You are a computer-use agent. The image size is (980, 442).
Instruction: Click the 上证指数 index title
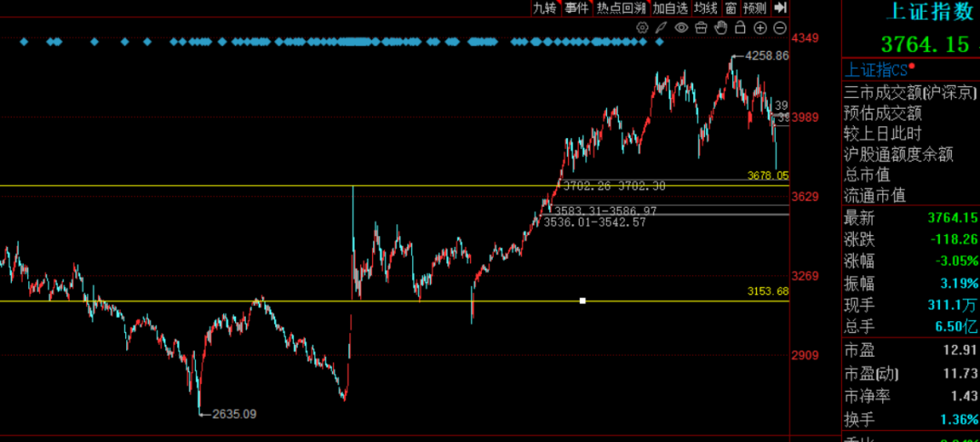(930, 11)
